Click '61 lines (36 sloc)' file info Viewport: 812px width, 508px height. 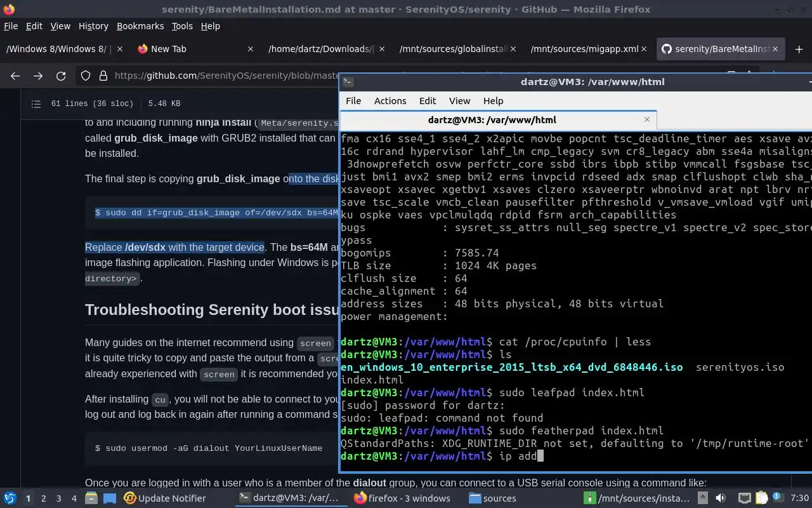click(x=92, y=104)
